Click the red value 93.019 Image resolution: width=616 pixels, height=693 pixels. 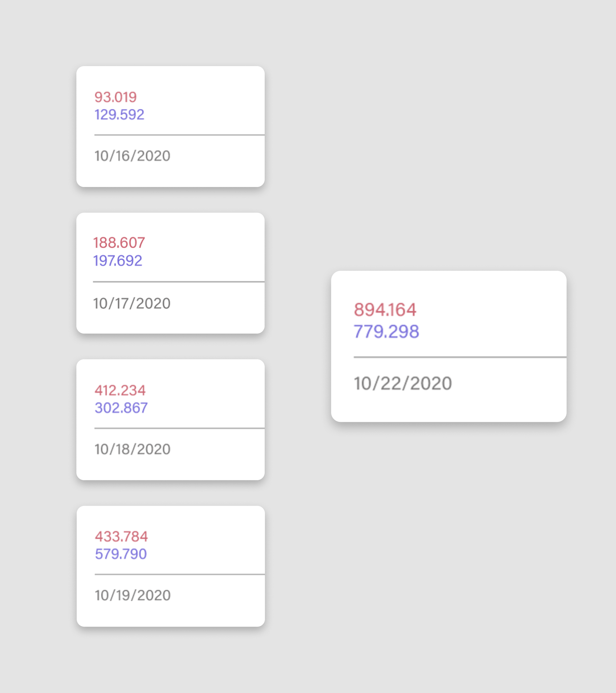(x=115, y=97)
